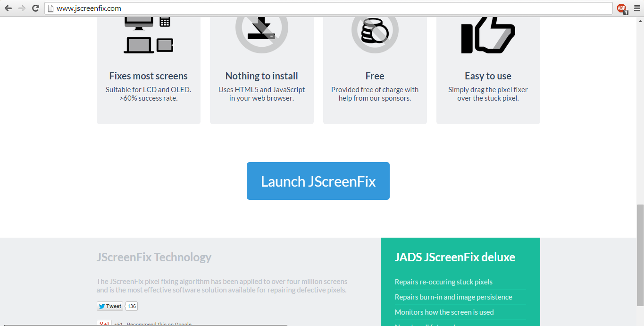
Task: Click 'Monitors how the screen is used' item
Action: (x=444, y=312)
